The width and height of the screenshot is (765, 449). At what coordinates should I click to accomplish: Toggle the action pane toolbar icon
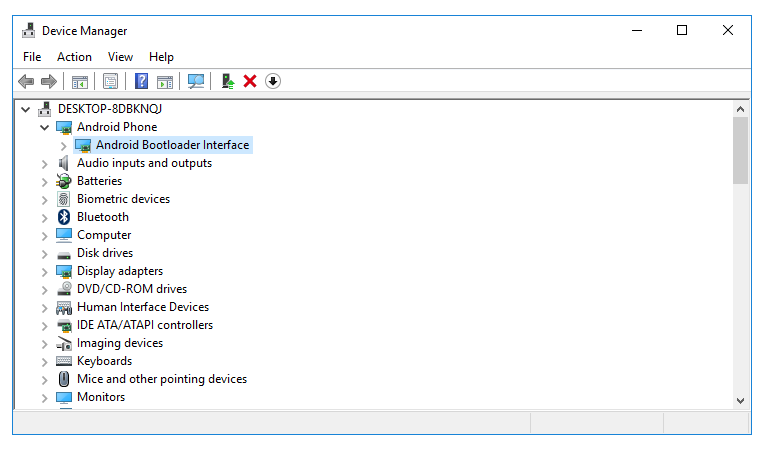(165, 82)
